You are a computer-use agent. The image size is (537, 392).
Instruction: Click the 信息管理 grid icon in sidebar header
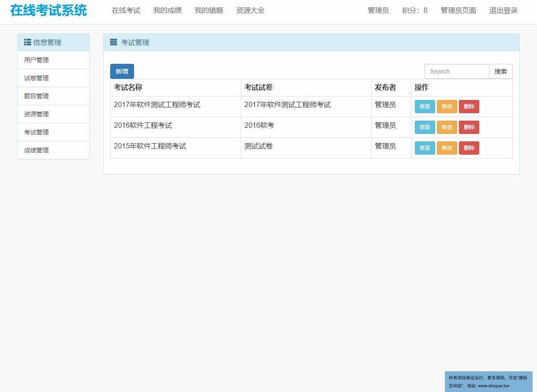27,42
